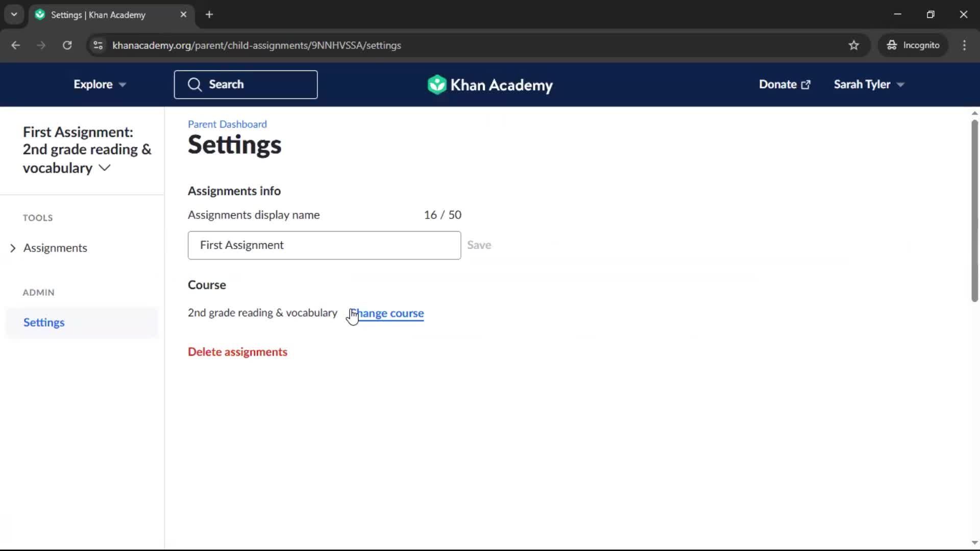Click the browser forward arrow
Image resolution: width=980 pixels, height=551 pixels.
pos(41,45)
